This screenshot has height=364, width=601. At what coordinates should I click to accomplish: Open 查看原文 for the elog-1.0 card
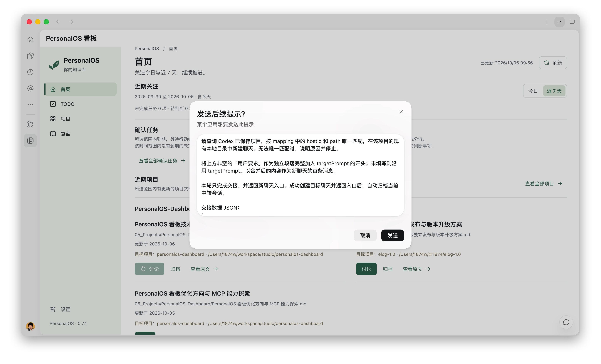point(417,269)
